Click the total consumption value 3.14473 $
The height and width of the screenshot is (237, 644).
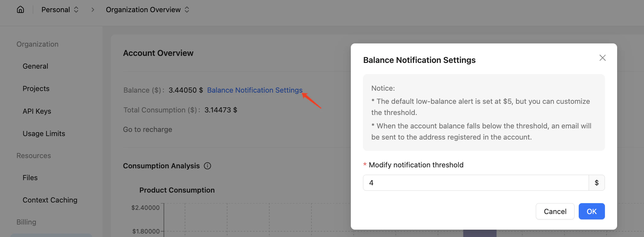coord(221,110)
